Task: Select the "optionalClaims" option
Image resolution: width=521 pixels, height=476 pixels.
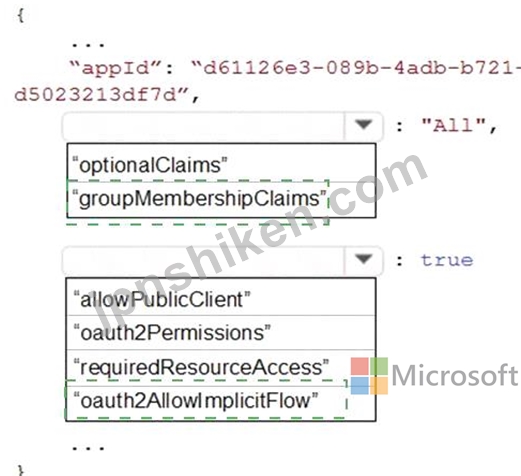Action: tap(221, 164)
